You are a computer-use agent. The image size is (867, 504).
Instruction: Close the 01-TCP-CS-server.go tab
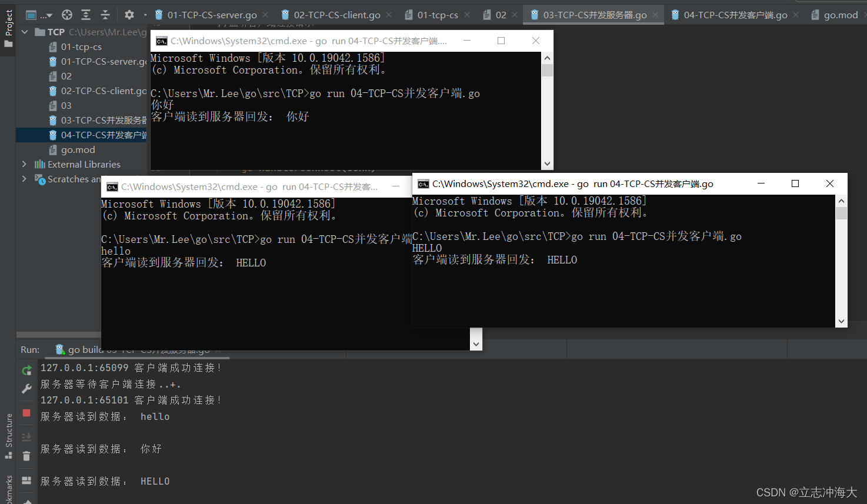265,15
